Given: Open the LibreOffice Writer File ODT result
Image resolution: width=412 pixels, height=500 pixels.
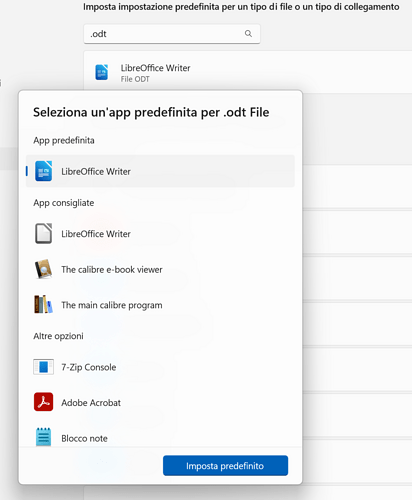Looking at the screenshot, I should [x=248, y=72].
